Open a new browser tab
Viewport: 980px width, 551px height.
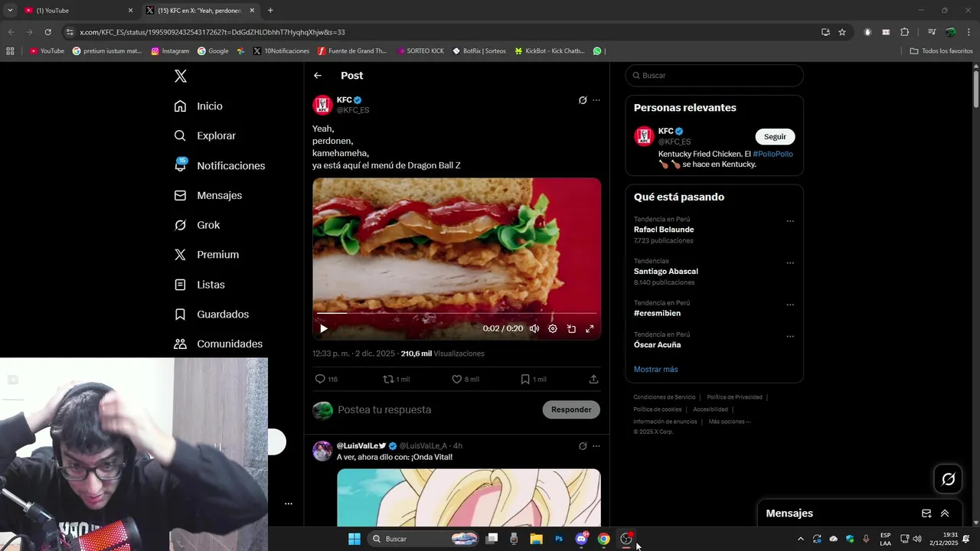tap(270, 11)
